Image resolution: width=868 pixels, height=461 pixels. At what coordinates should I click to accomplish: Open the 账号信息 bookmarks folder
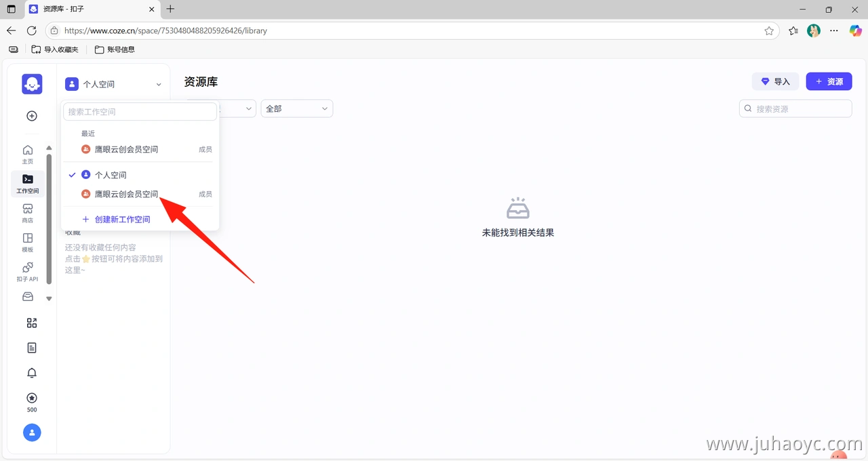115,49
